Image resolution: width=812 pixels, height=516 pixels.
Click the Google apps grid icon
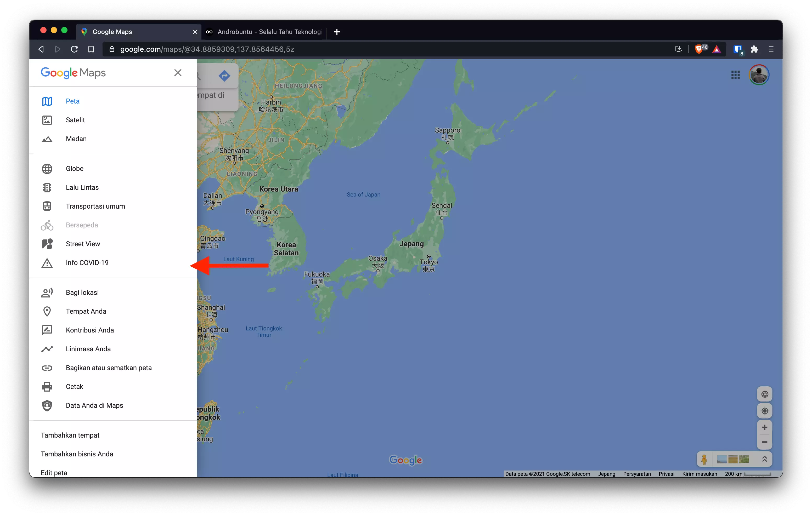pos(736,74)
